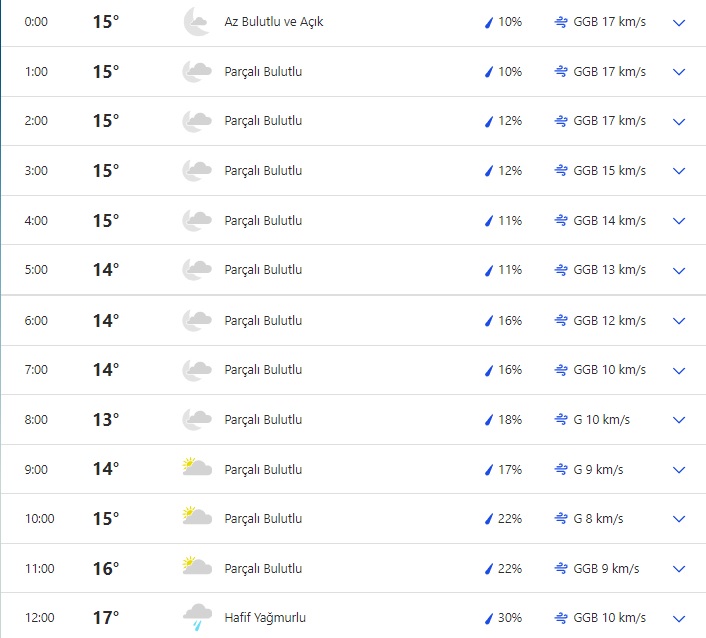Screen dimensions: 706x638
Task: Click the Az Bulutlu ve Açık description
Action: pyautogui.click(x=274, y=22)
